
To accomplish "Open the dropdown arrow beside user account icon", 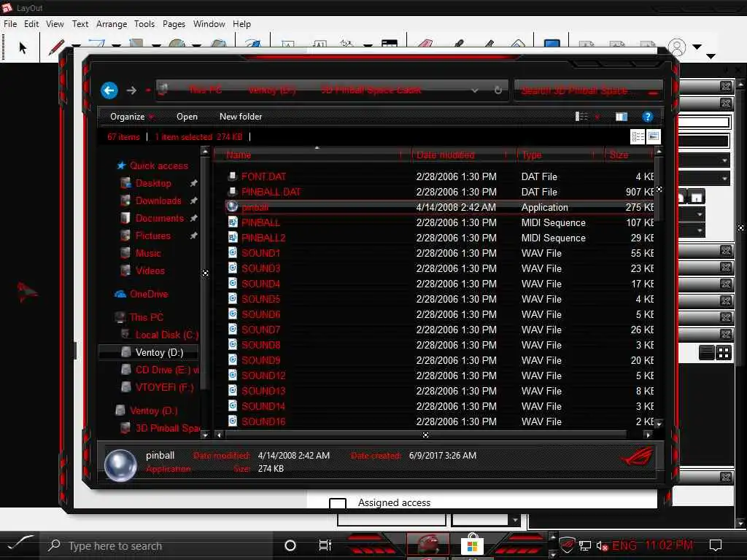I will click(x=697, y=47).
